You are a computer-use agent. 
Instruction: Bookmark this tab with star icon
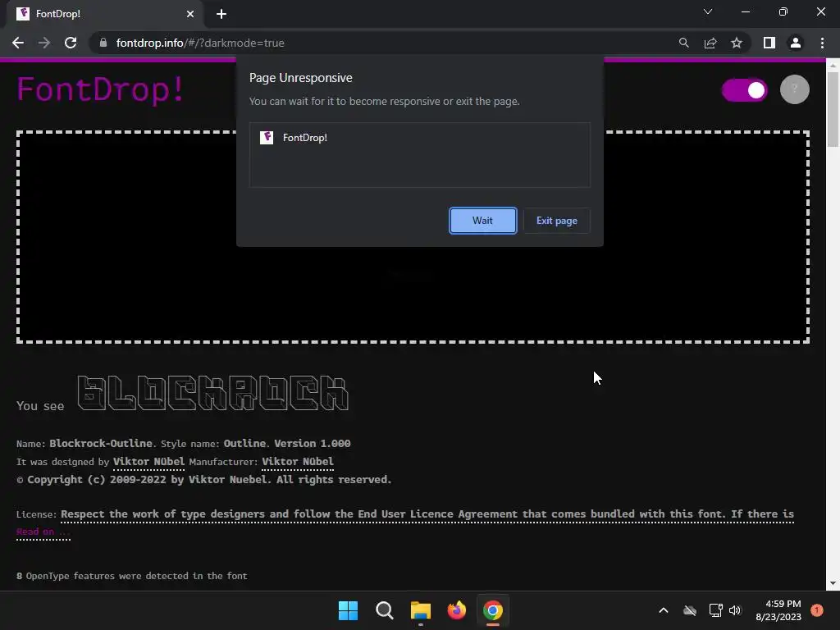click(737, 43)
